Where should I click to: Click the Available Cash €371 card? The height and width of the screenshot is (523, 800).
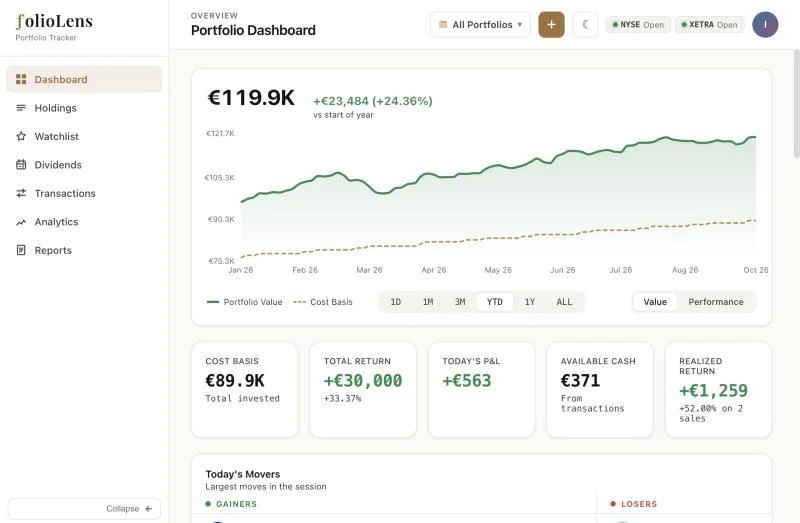click(599, 389)
